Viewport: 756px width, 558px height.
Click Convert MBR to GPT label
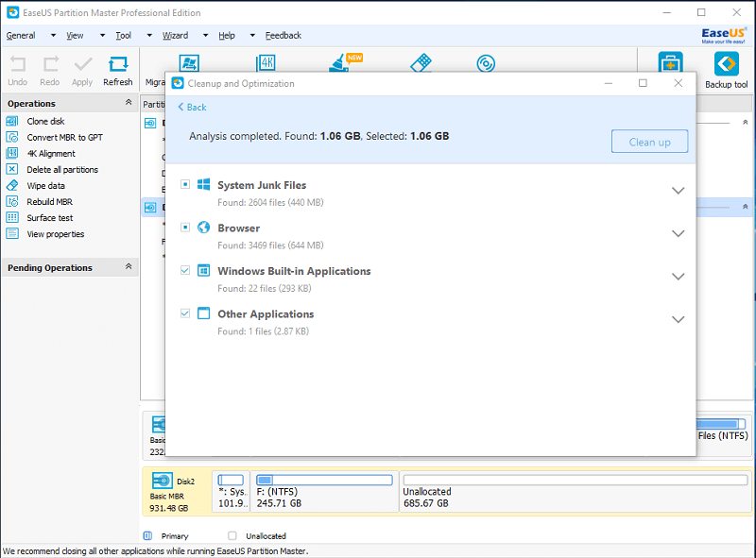(x=64, y=137)
